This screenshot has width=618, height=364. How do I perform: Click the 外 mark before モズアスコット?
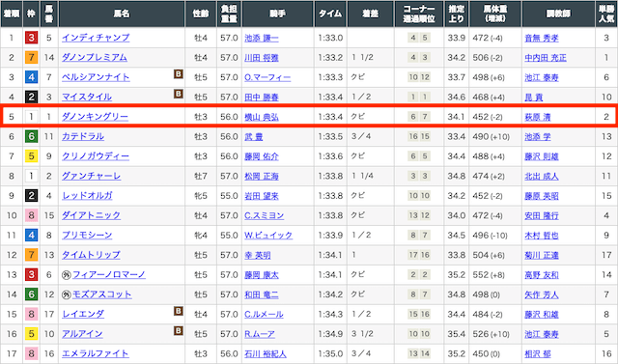(x=67, y=294)
